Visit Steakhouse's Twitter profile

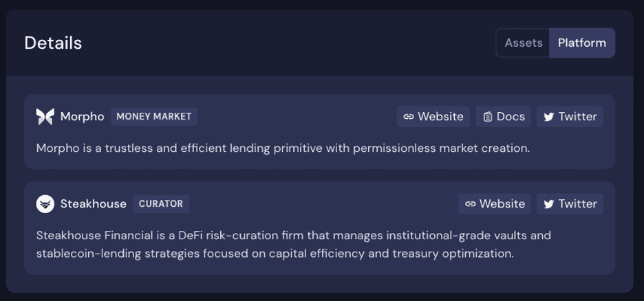click(570, 204)
